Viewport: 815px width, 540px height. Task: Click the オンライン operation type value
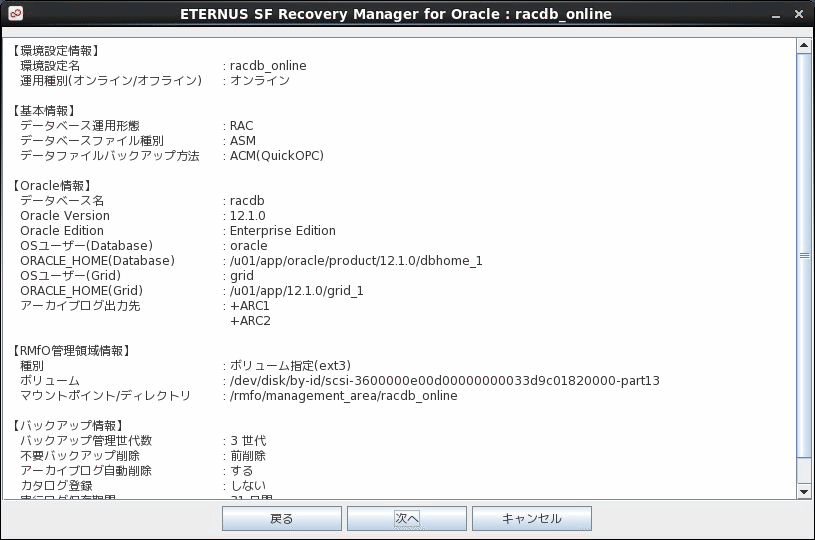tap(260, 81)
